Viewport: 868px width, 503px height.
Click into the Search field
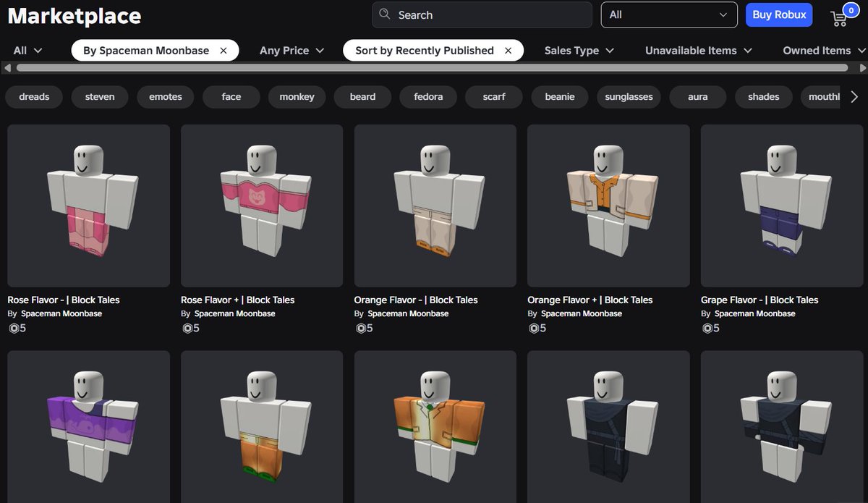[x=482, y=14]
